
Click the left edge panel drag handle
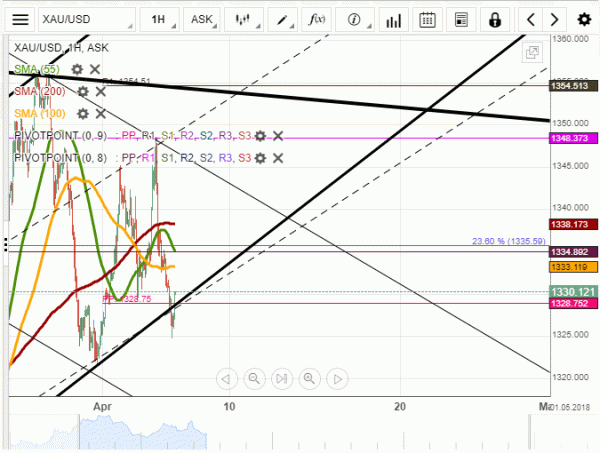click(5, 244)
